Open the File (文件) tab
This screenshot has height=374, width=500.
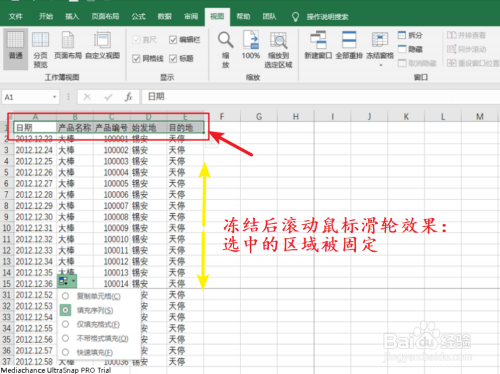tap(16, 16)
